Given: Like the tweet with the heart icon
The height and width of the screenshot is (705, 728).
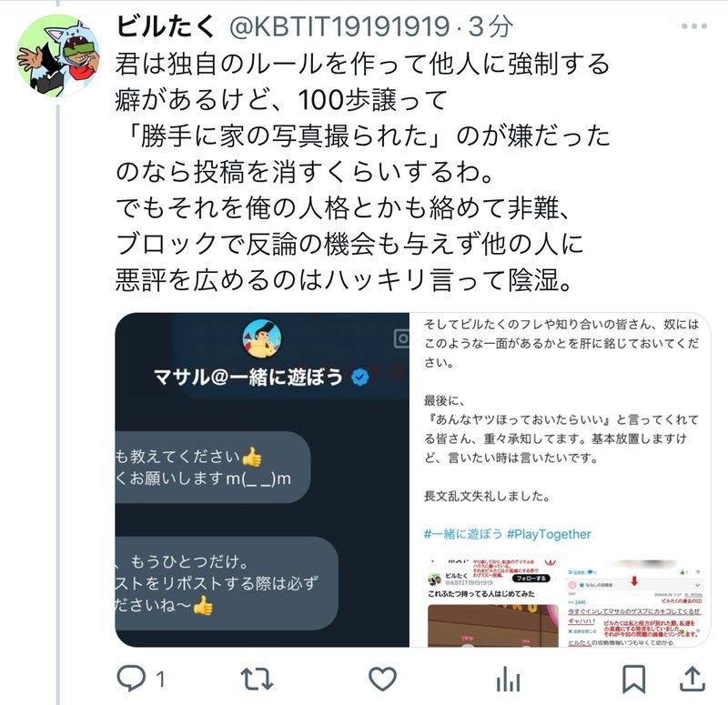Looking at the screenshot, I should click(x=382, y=680).
